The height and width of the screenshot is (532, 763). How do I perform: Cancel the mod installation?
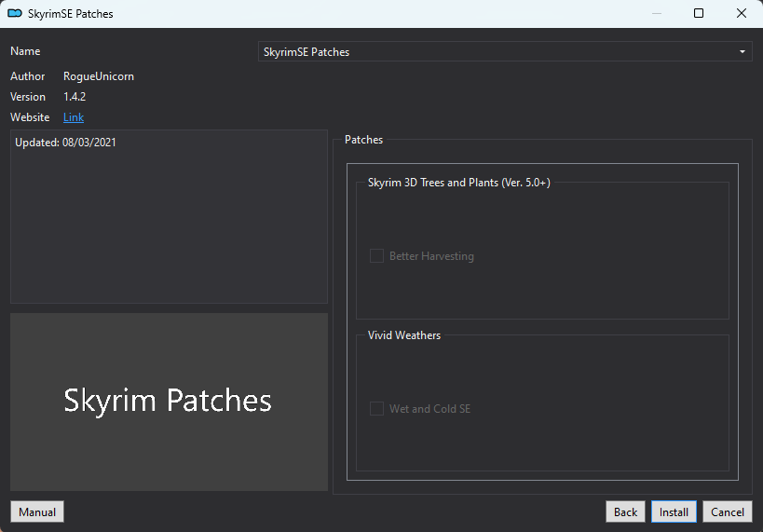(728, 512)
